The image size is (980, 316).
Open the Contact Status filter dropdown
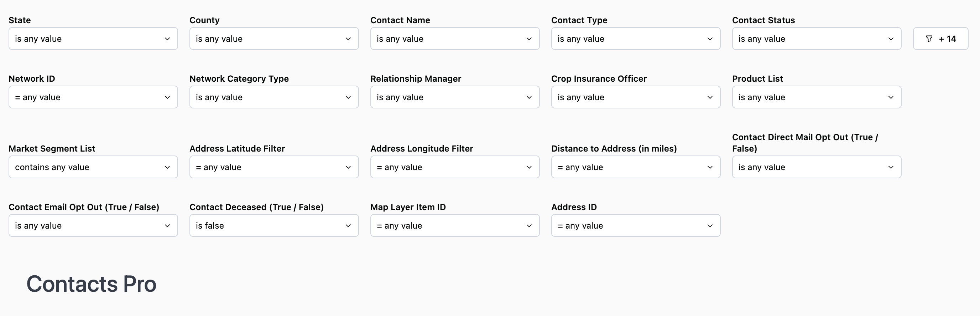coord(817,39)
